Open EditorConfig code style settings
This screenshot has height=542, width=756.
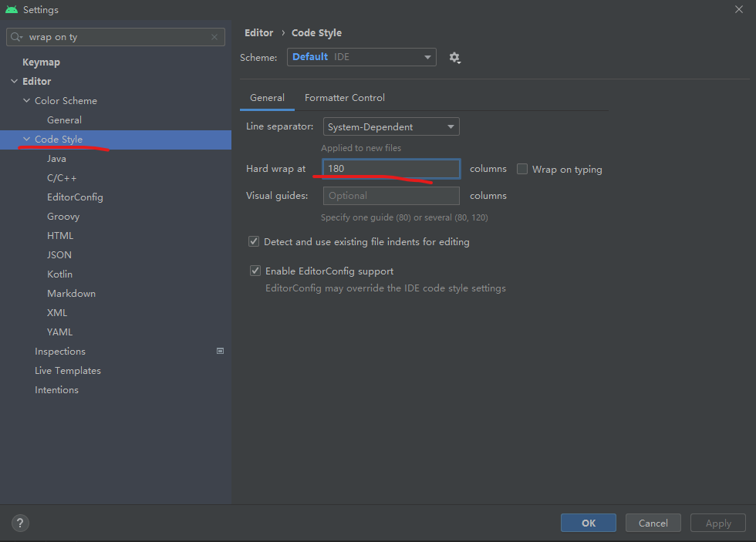[75, 197]
